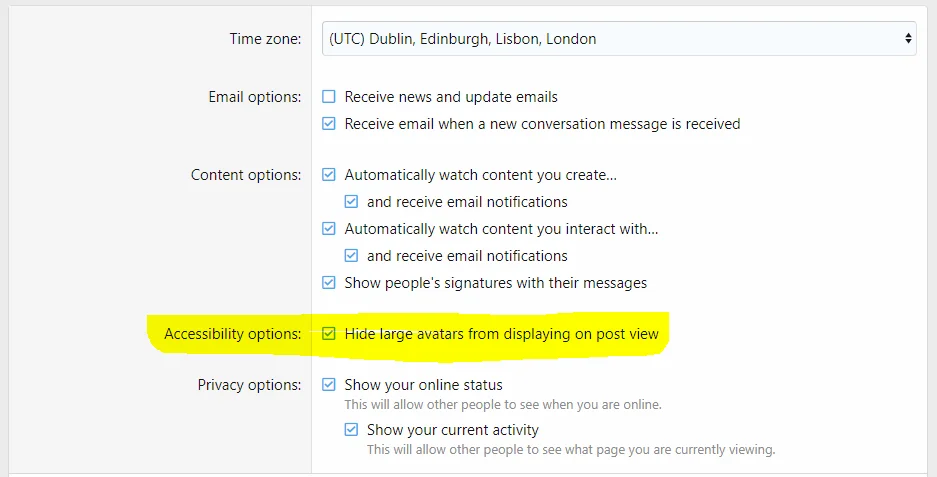Untick the Show your current activity checkbox
Screen dimensions: 937x477
(x=351, y=430)
